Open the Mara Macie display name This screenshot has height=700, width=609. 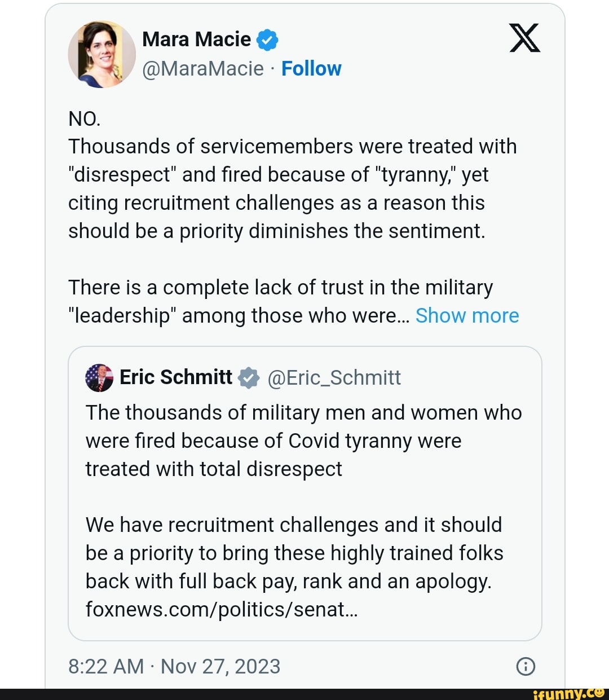(196, 39)
